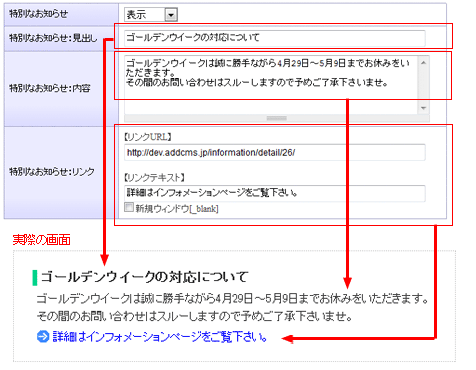Click the preview line beginning その間のお問い合わせは
476x370 pixels.
(x=194, y=316)
